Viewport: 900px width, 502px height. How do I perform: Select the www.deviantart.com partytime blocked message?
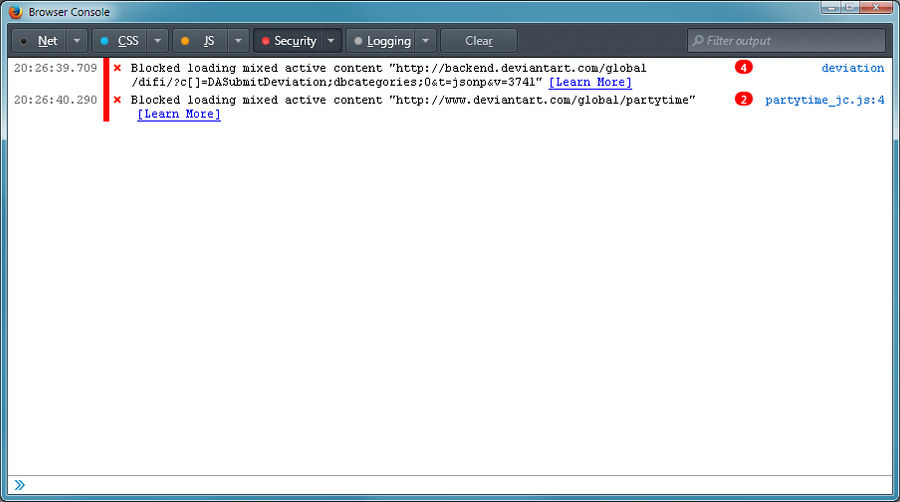(x=413, y=100)
